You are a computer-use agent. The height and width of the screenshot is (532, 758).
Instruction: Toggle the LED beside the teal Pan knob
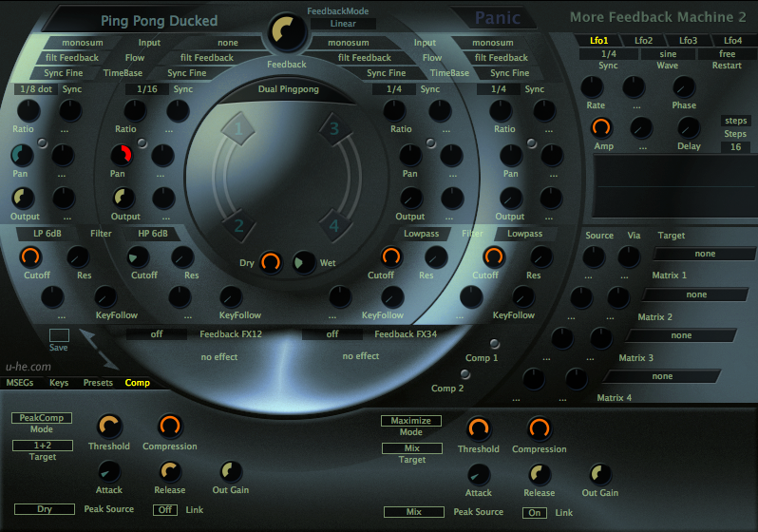point(43,143)
